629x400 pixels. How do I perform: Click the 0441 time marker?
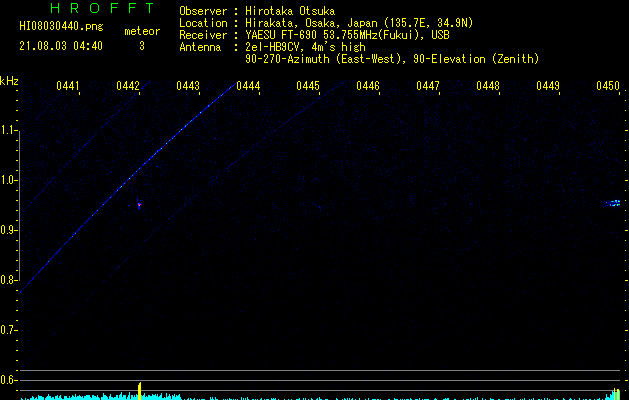tap(68, 86)
